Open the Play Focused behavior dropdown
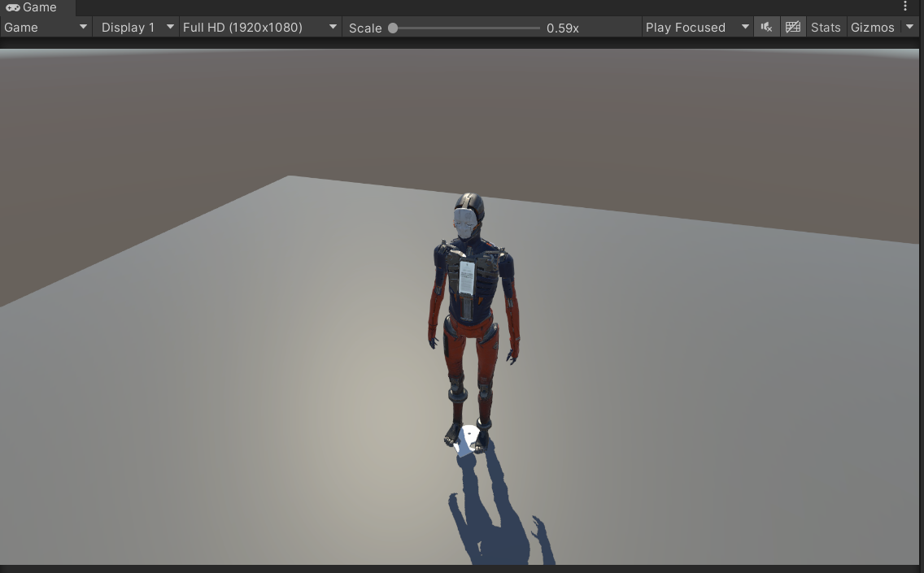This screenshot has width=924, height=573. click(x=695, y=27)
